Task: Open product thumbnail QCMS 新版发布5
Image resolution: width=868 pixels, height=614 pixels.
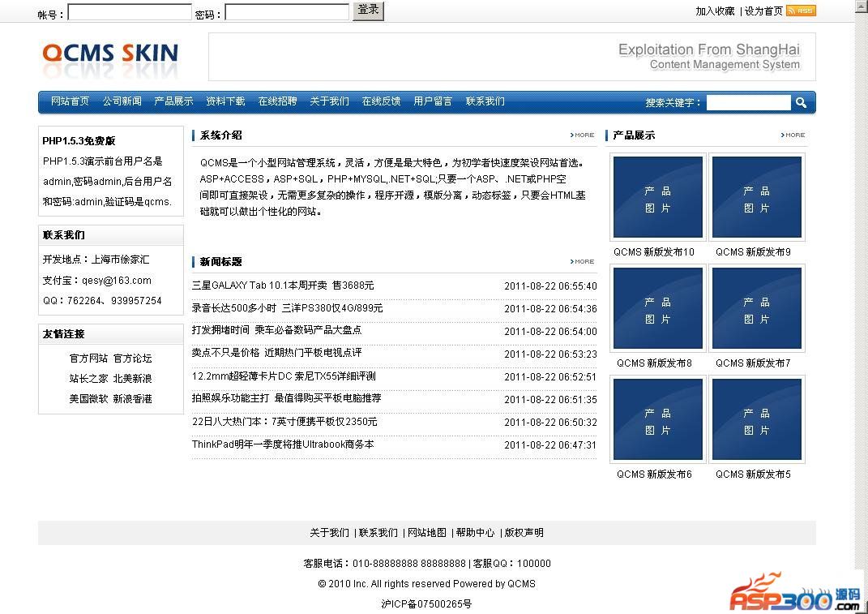Action: [x=757, y=419]
